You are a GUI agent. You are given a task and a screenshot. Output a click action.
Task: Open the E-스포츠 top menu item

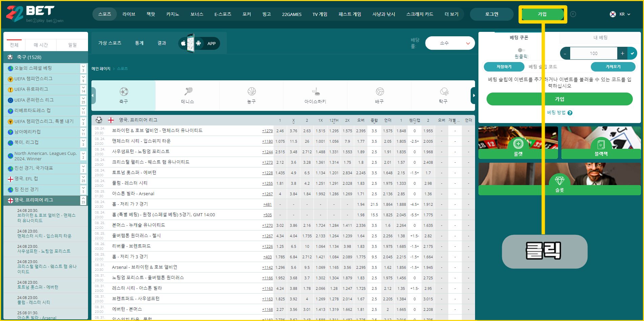point(223,14)
